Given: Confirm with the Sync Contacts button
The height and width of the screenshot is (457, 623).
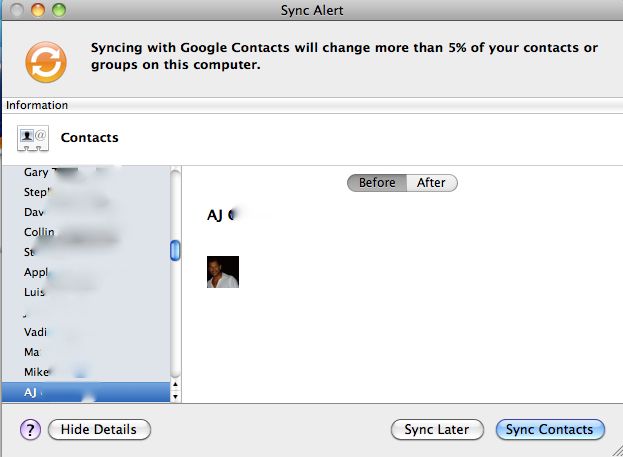Looking at the screenshot, I should pos(550,429).
